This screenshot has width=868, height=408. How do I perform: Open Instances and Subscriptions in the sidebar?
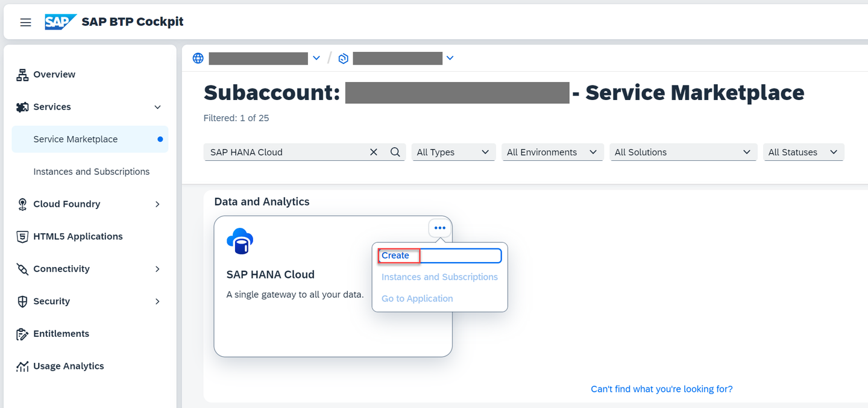coord(90,172)
